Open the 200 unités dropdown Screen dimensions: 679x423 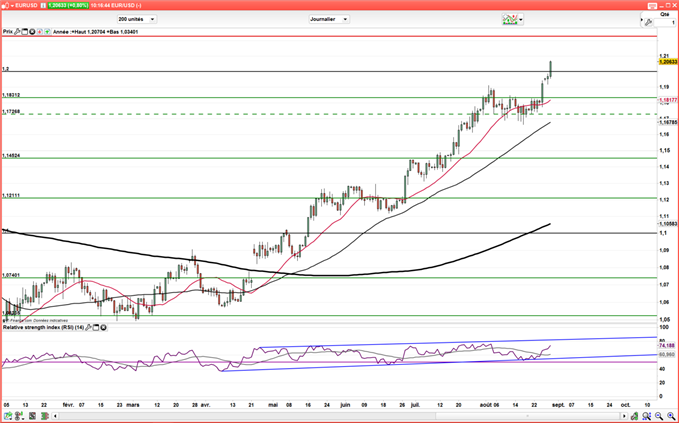[x=137, y=19]
